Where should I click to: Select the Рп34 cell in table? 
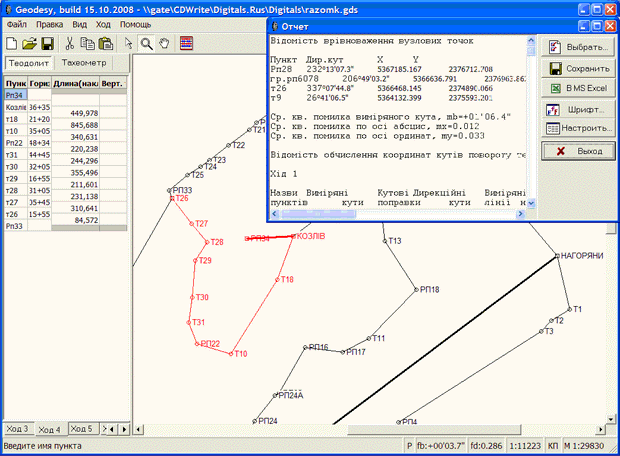click(16, 95)
